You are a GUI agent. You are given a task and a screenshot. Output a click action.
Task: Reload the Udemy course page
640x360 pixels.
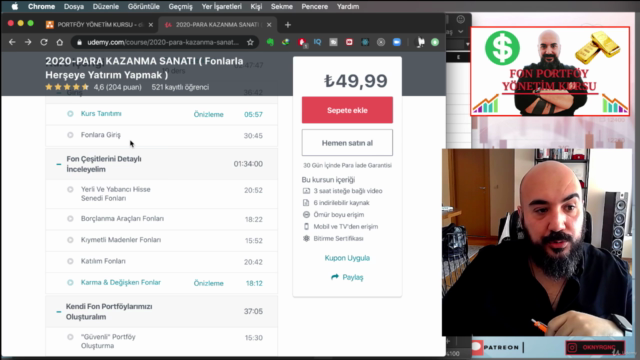pos(44,42)
